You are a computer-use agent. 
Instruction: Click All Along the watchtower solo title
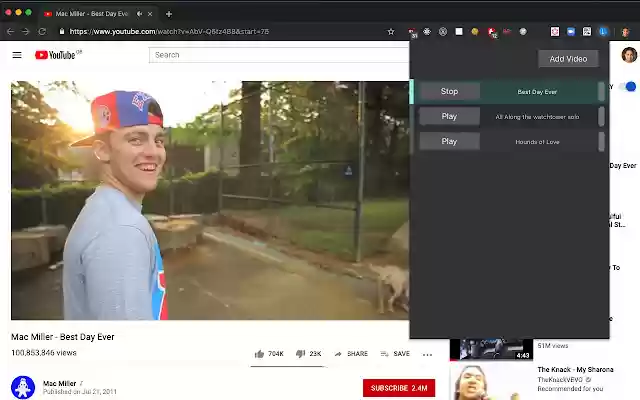pos(537,117)
